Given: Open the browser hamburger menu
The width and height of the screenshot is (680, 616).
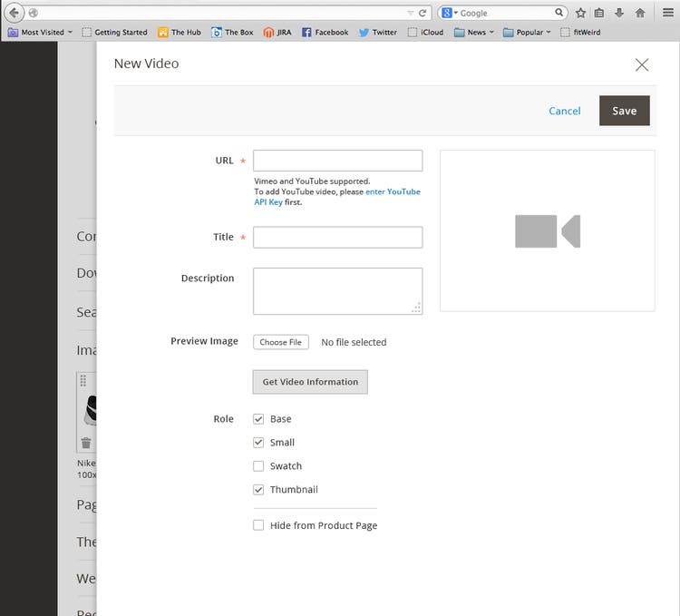Looking at the screenshot, I should 668,13.
